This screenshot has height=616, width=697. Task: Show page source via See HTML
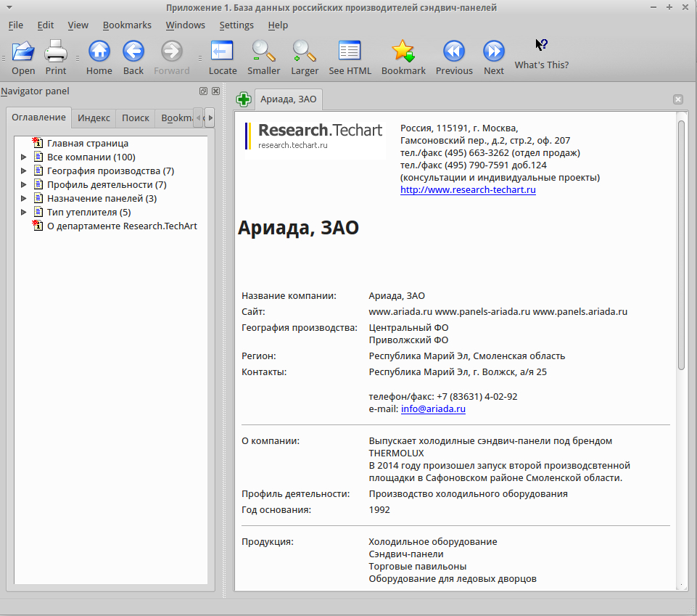point(350,51)
